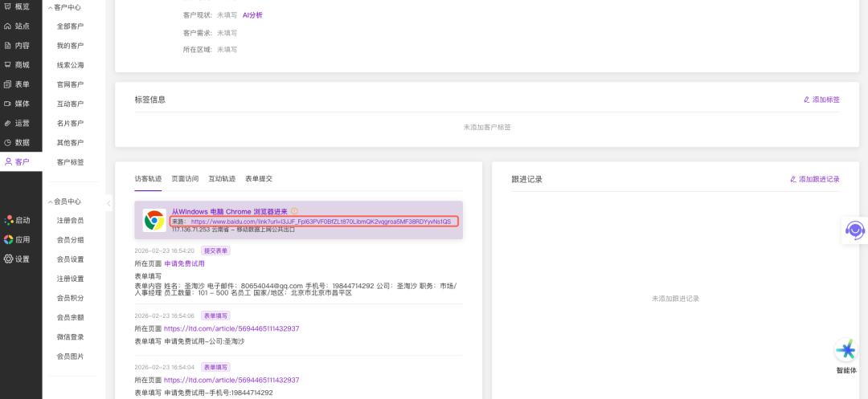Open the 数据 data sidebar icon
The width and height of the screenshot is (868, 399).
pyautogui.click(x=8, y=142)
